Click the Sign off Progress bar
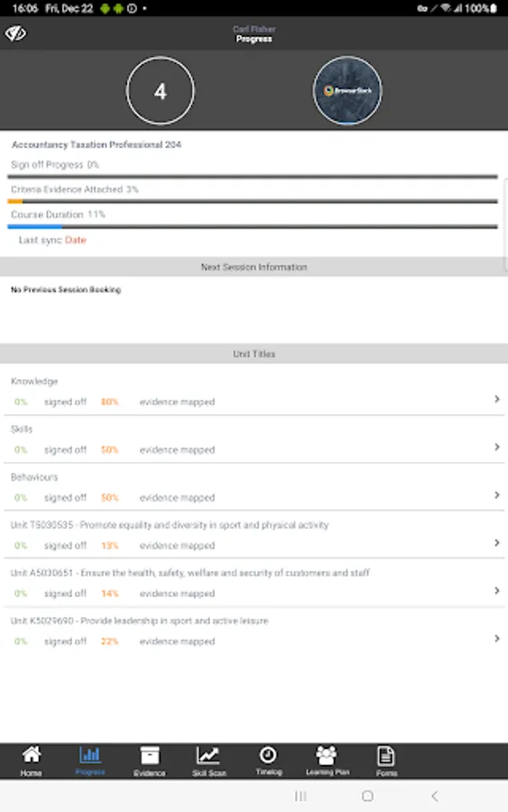 253,177
